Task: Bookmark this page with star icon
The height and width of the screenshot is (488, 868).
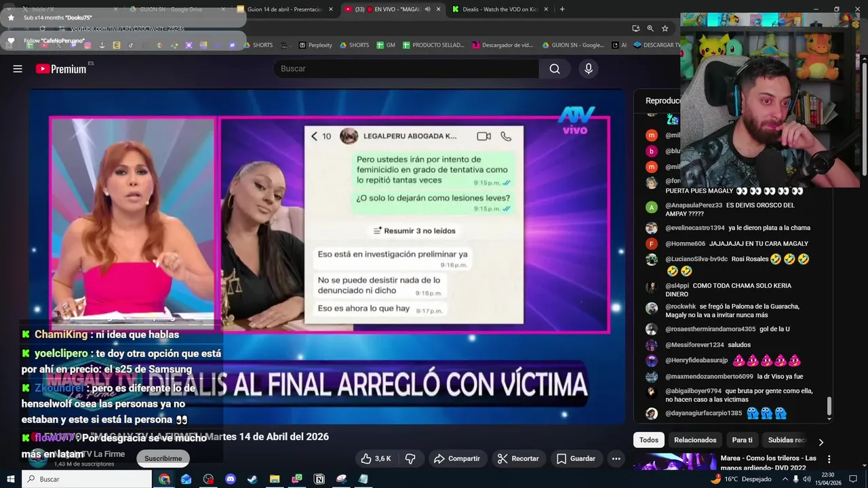Action: point(665,28)
